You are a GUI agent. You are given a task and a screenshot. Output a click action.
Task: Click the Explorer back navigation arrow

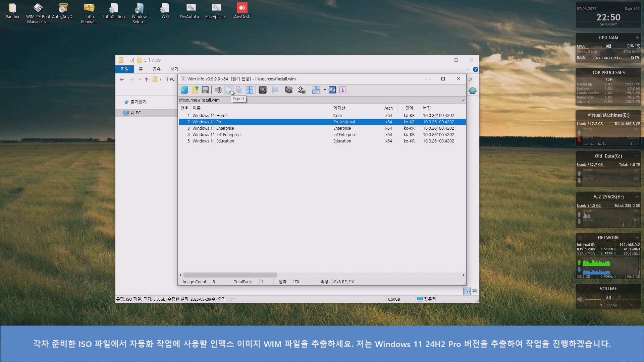(x=122, y=79)
